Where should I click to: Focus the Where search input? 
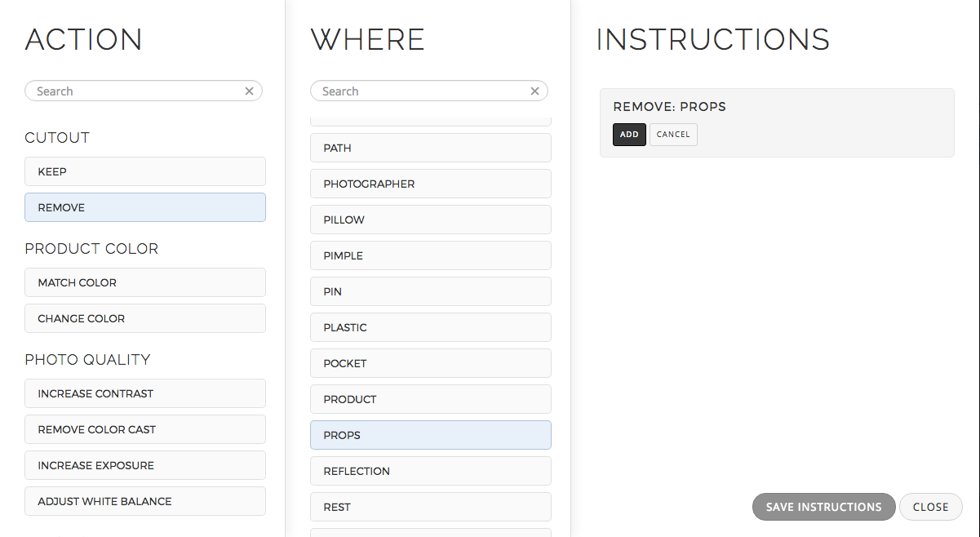point(420,91)
